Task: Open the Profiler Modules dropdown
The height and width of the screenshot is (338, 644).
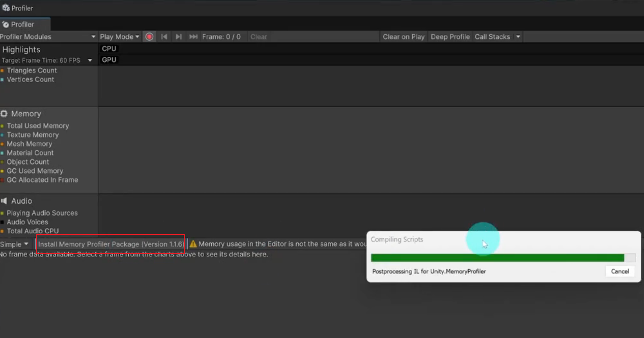Action: click(x=48, y=37)
